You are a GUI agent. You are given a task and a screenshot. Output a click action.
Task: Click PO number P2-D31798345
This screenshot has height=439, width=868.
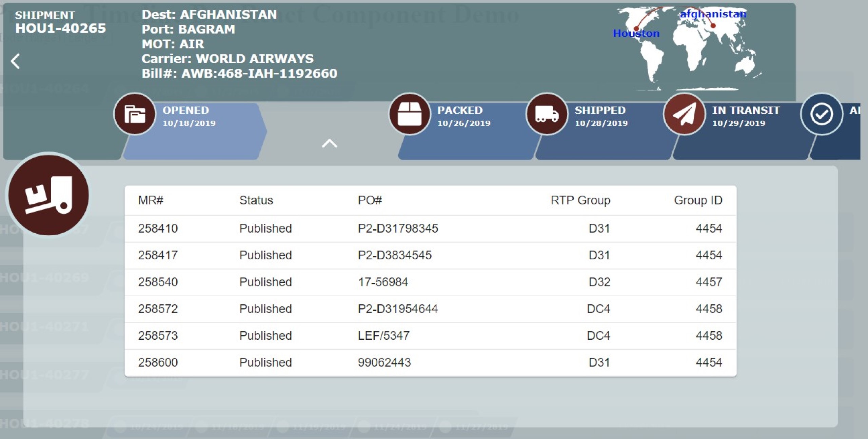coord(398,228)
